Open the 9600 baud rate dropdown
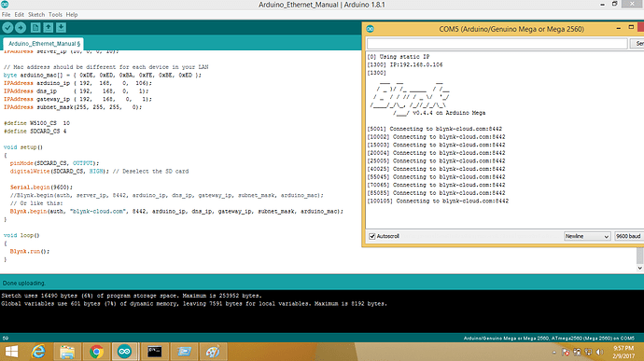Image resolution: width=644 pixels, height=361 pixels. point(629,236)
